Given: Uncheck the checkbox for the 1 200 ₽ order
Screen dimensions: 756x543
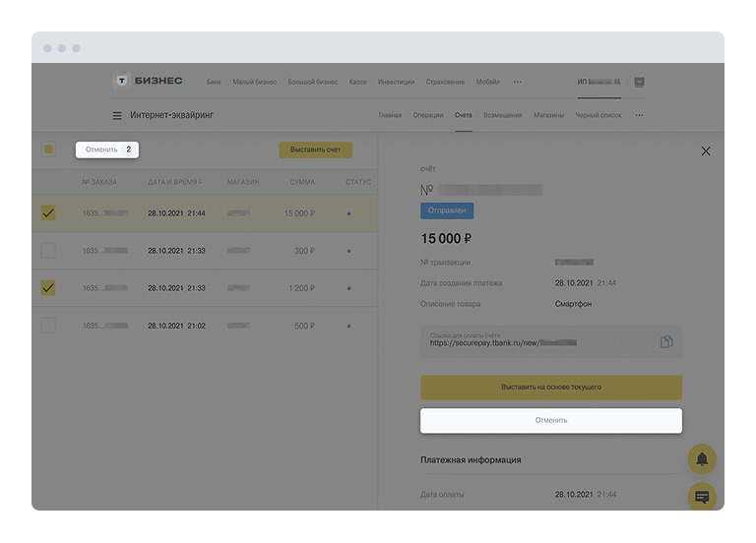Looking at the screenshot, I should (x=48, y=288).
